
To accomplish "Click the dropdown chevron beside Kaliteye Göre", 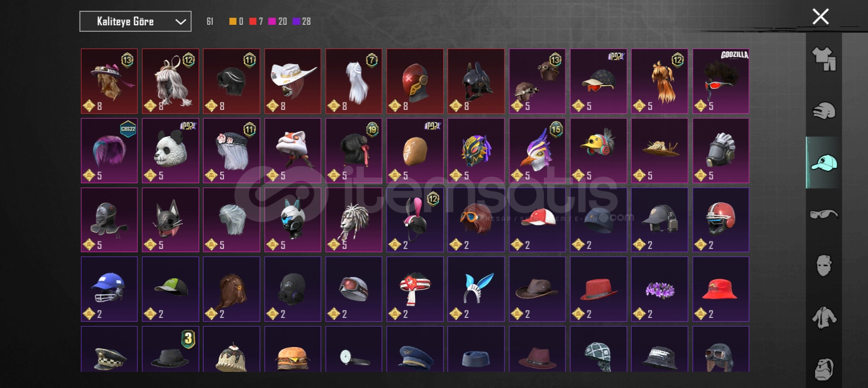I will point(180,22).
